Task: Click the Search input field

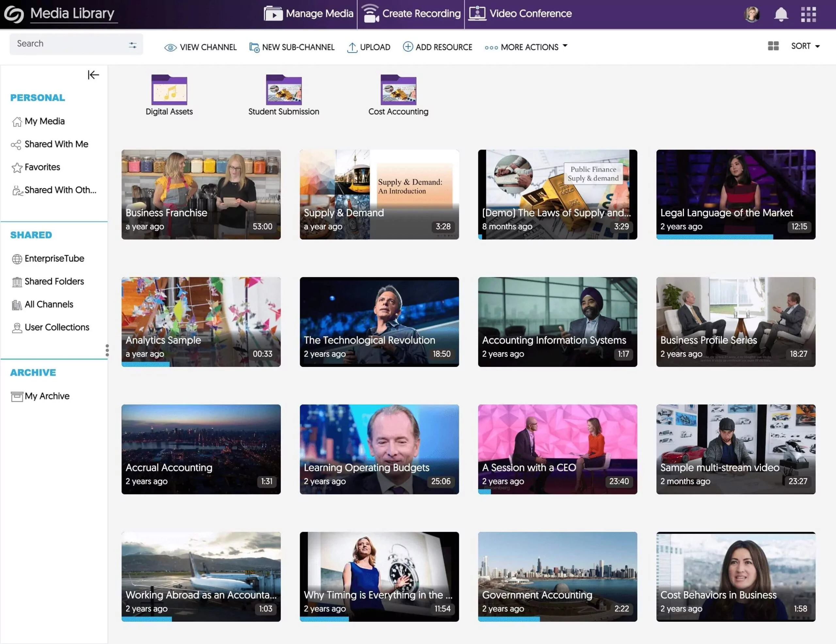Action: 68,43
